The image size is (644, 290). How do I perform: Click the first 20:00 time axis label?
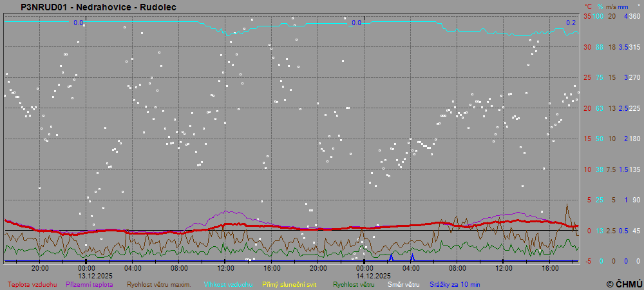tap(40, 267)
